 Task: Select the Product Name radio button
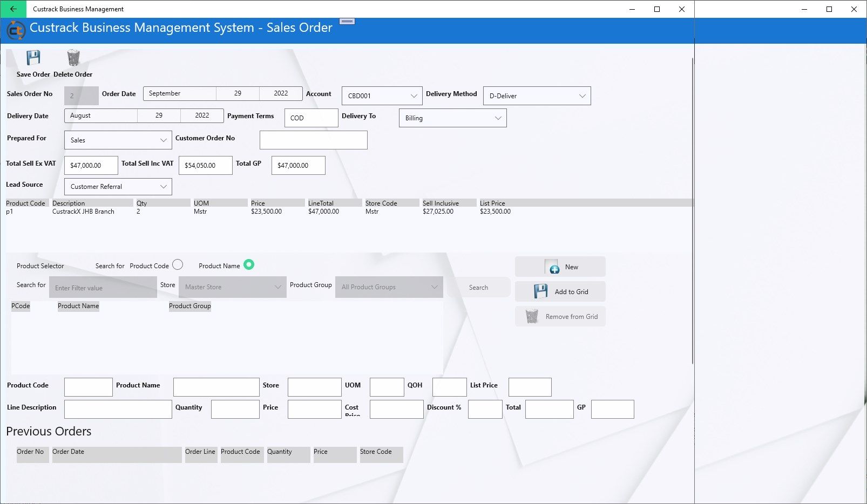(x=249, y=264)
